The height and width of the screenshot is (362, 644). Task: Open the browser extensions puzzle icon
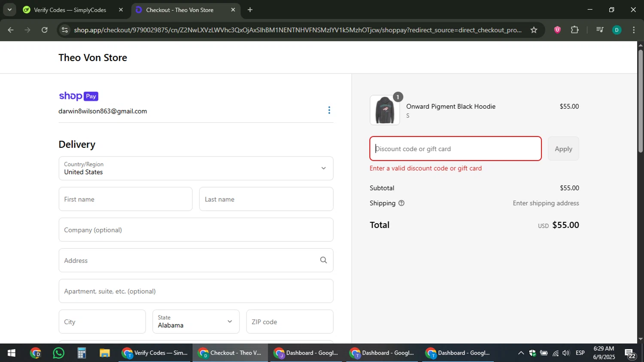(574, 30)
